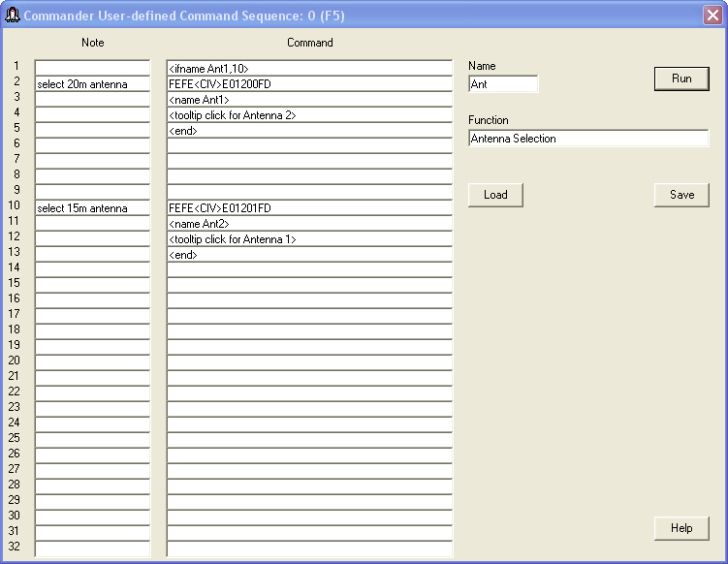Click the empty Command field in row 22
The height and width of the screenshot is (564, 728).
(309, 394)
